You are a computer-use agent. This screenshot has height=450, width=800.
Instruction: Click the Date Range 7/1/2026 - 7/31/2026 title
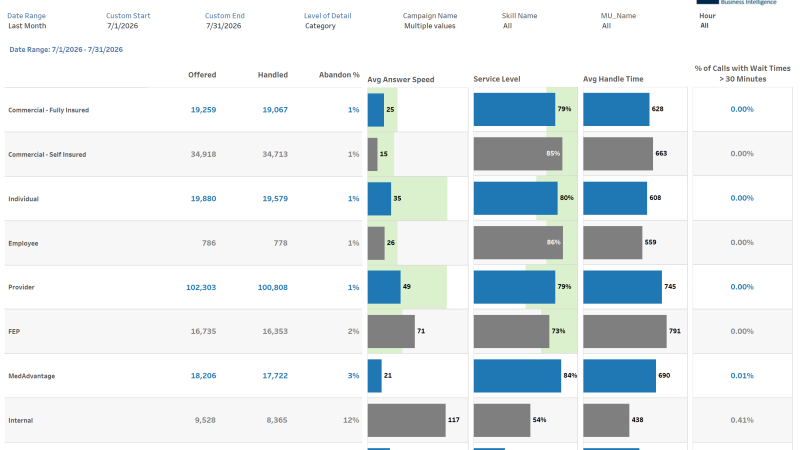66,49
